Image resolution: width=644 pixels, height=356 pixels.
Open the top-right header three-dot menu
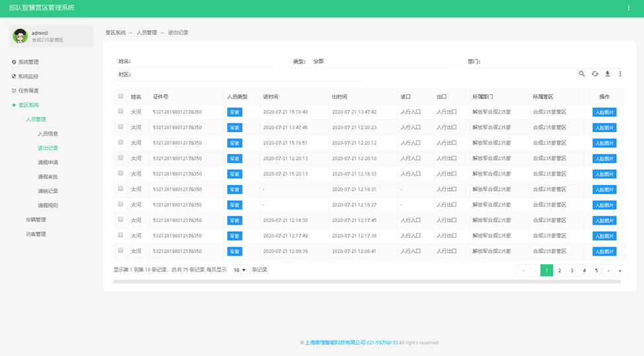coord(628,8)
